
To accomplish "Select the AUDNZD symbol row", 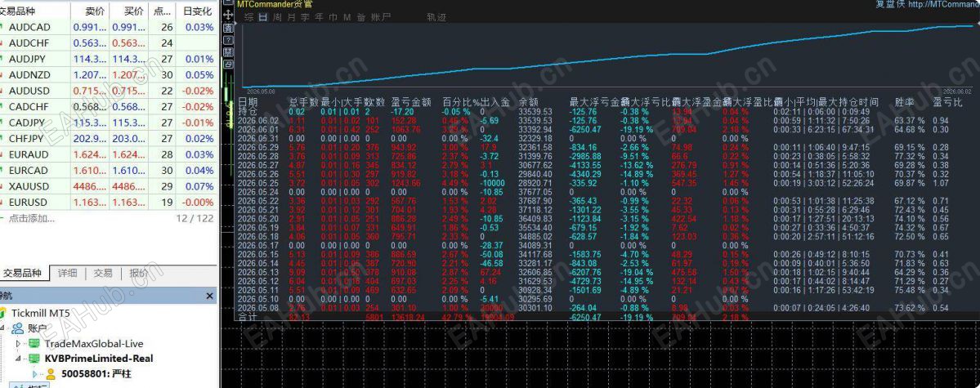I will point(109,75).
